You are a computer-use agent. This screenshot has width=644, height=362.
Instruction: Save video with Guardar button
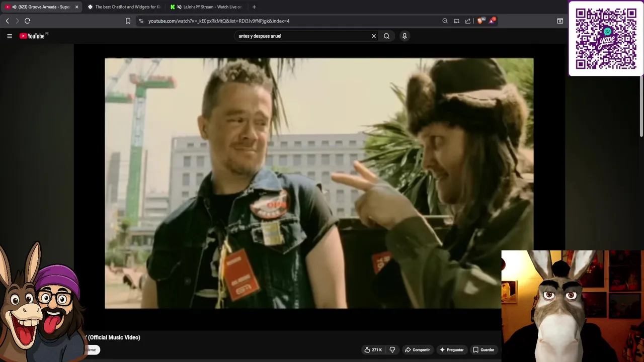point(483,350)
